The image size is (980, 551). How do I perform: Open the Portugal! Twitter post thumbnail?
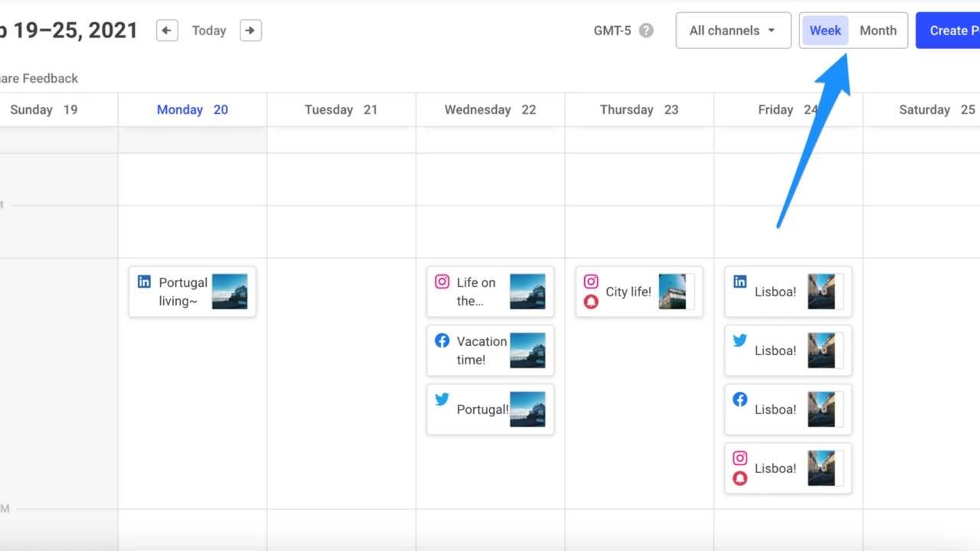(x=528, y=409)
